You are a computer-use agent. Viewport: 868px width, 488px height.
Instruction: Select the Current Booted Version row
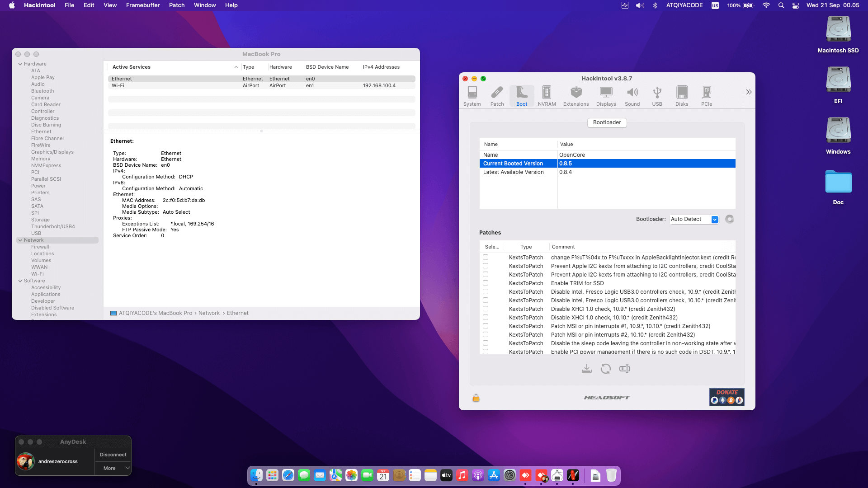(x=607, y=164)
